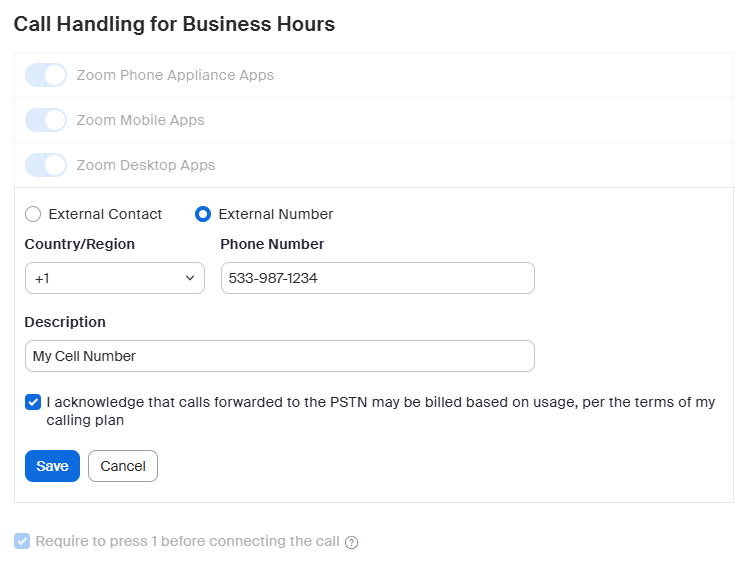Open the +1 Country/Region dropdown
Viewport: 750px width, 584px height.
coord(114,278)
